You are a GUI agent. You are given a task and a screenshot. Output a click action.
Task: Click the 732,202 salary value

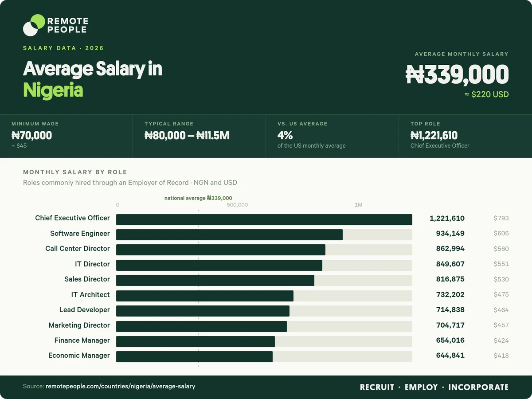(450, 294)
